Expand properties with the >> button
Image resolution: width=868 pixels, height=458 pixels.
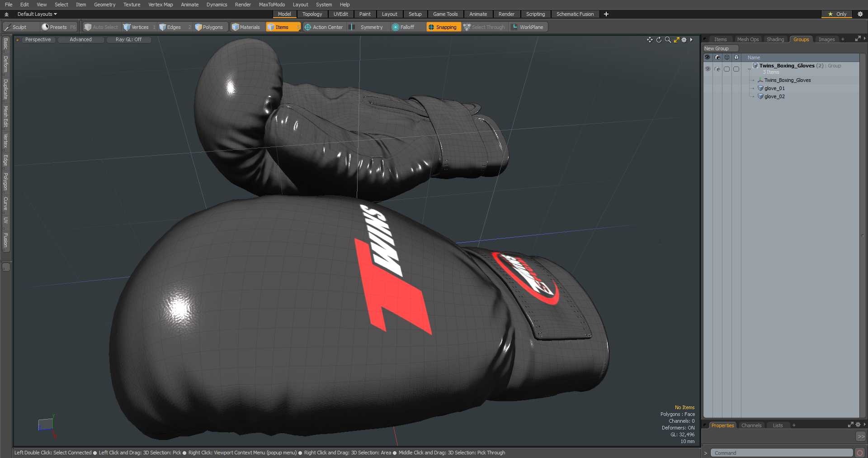click(861, 437)
